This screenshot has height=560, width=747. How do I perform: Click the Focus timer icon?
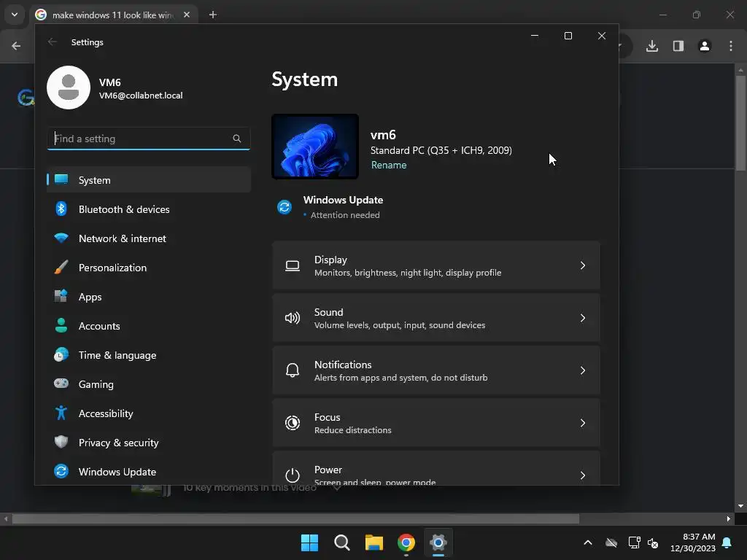pos(292,422)
